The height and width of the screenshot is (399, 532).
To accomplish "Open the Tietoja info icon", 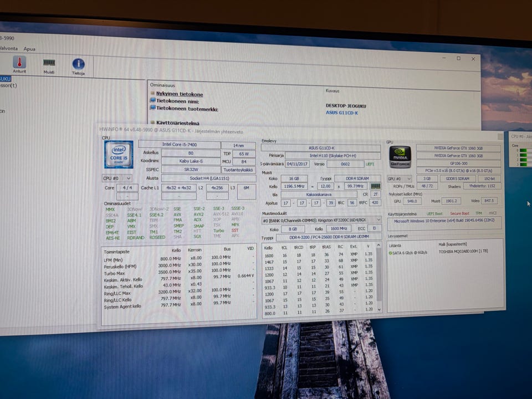I will [x=78, y=64].
